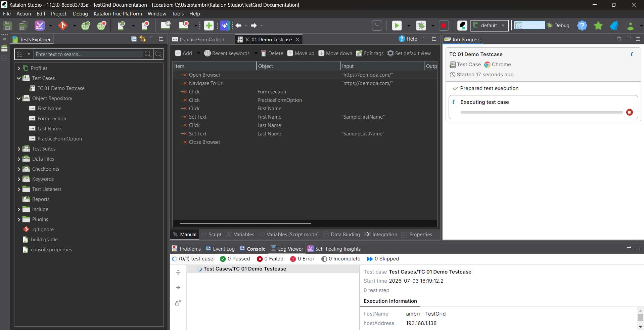This screenshot has width=644, height=330.
Task: Expand the Keywords tree node
Action: point(19,179)
